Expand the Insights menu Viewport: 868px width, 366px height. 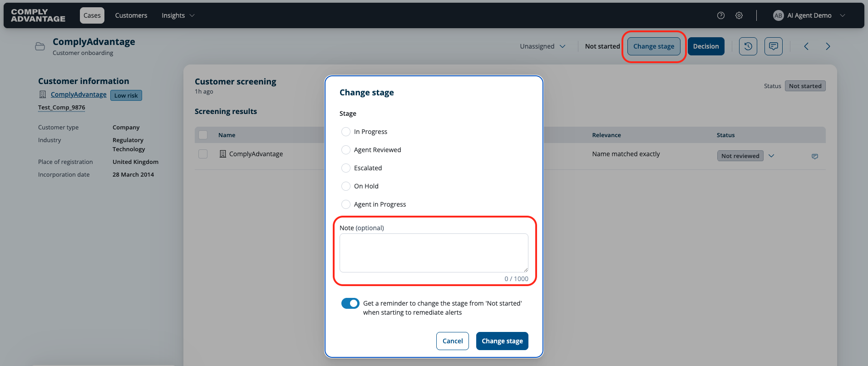tap(178, 15)
